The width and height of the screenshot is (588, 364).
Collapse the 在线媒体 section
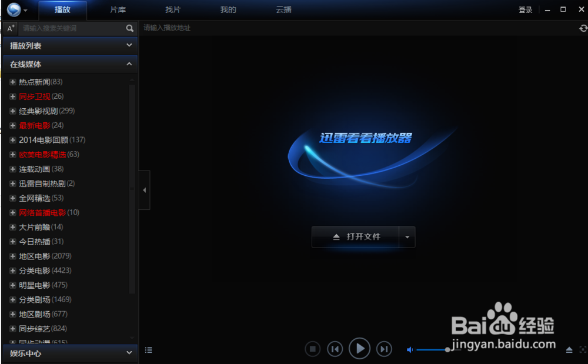(x=70, y=64)
